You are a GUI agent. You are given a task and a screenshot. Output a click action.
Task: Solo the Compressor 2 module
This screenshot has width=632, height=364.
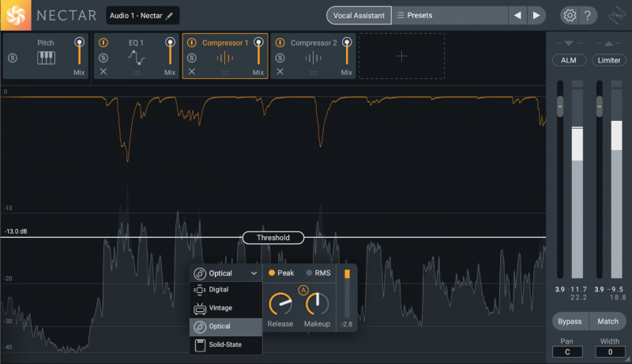coord(280,58)
